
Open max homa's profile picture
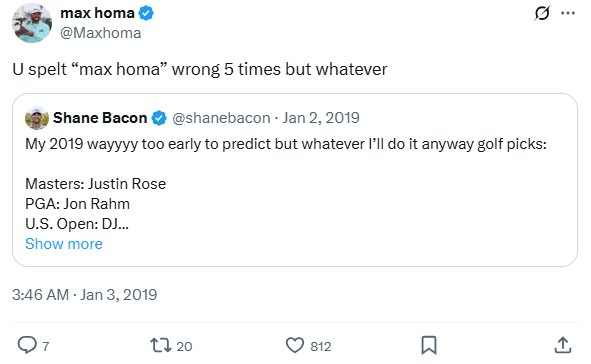(32, 23)
